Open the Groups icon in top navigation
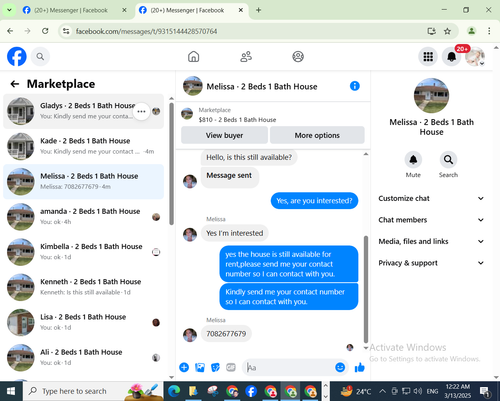This screenshot has width=500, height=401. (x=298, y=57)
